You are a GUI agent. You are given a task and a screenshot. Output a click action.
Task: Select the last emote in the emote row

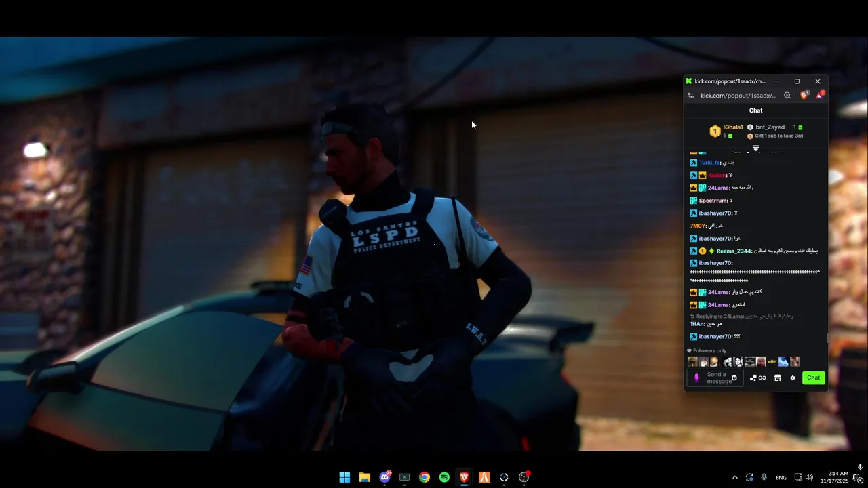(795, 362)
